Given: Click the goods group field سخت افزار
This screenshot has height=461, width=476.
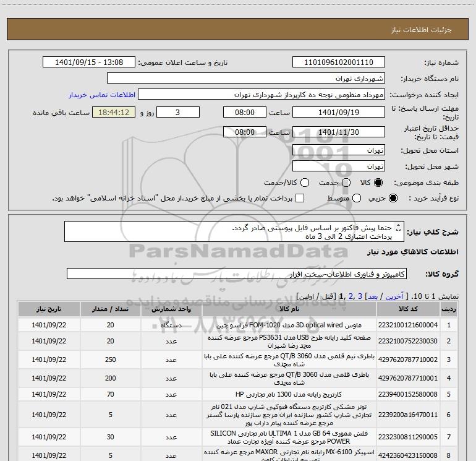Looking at the screenshot, I should click(x=237, y=274).
